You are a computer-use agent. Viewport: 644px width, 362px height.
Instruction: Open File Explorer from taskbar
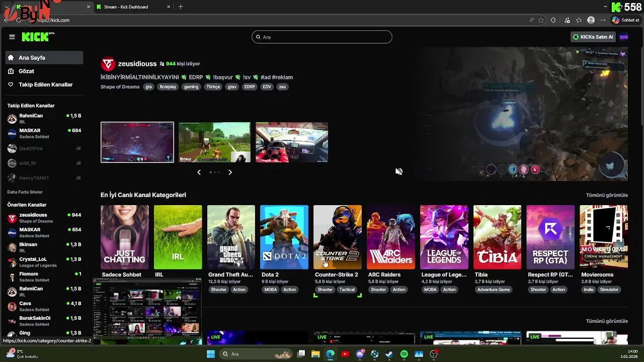[x=315, y=354]
